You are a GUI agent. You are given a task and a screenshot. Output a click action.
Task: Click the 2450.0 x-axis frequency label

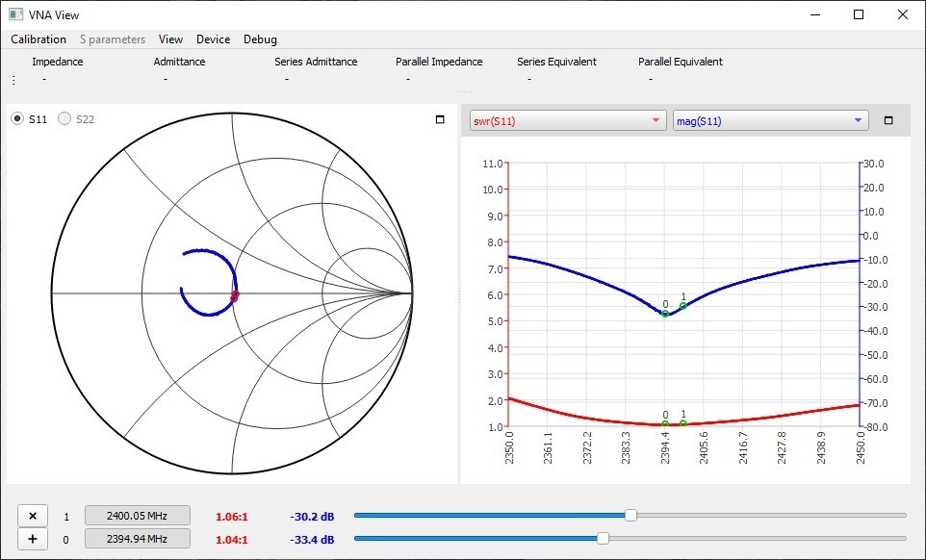pos(860,447)
